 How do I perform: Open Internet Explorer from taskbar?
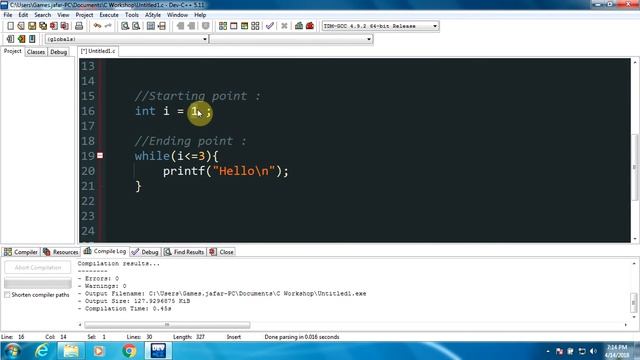point(42,351)
